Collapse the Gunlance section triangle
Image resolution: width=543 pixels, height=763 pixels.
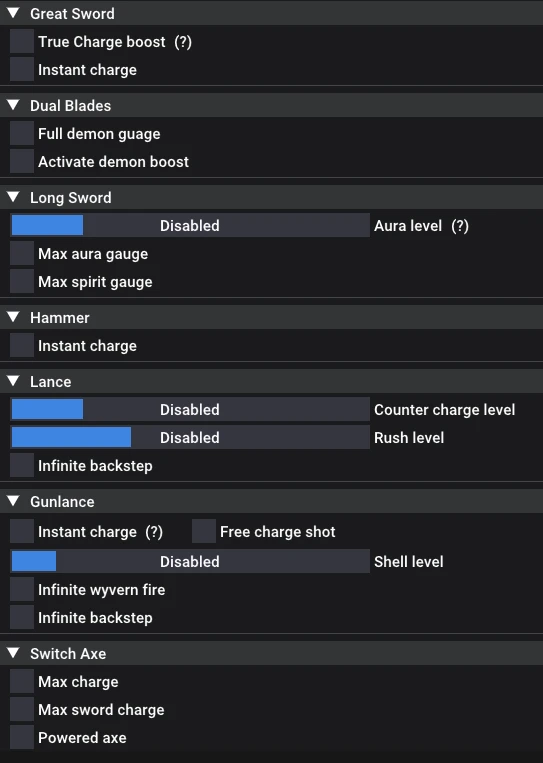14,501
